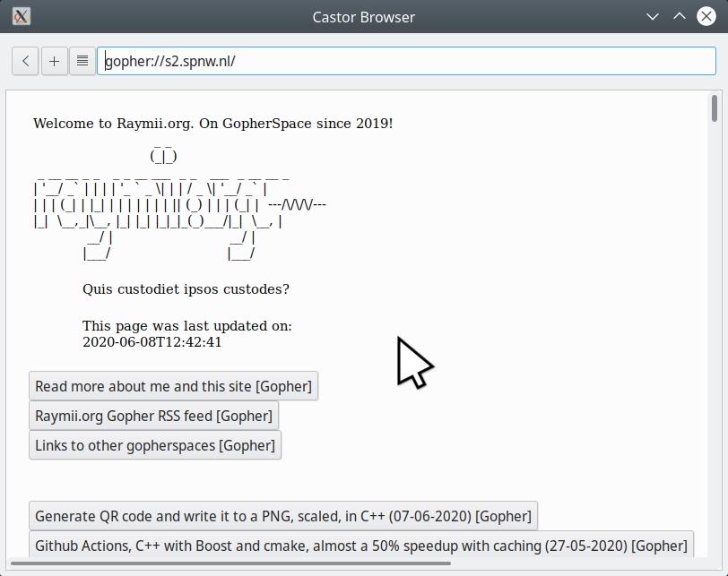Maximize the Castor Browser window

680,16
